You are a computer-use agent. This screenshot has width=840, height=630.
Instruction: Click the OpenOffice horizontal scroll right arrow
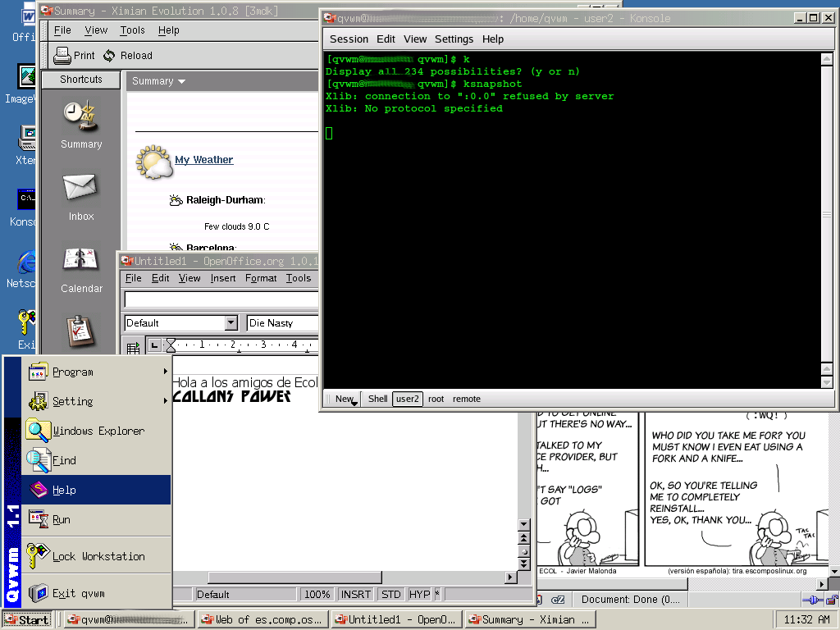[x=510, y=577]
